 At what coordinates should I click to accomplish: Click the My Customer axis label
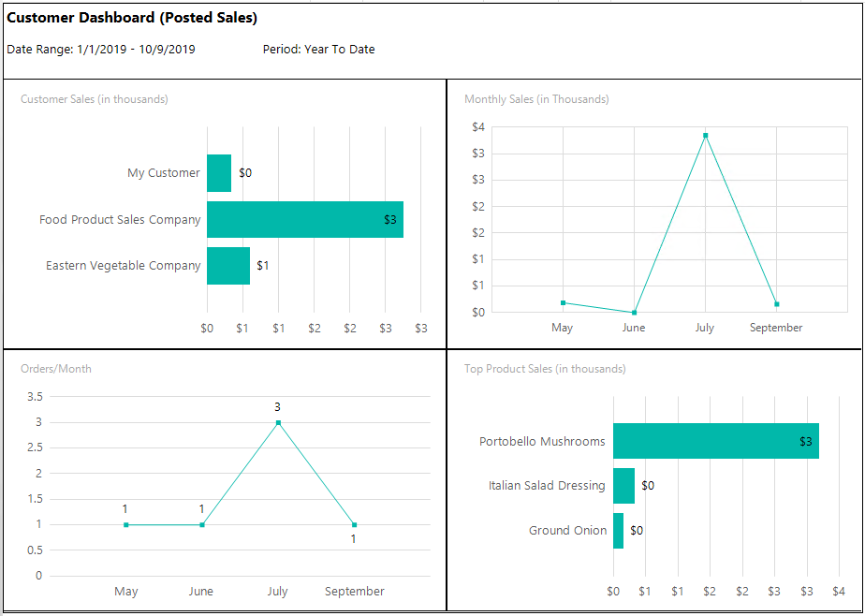pos(164,173)
